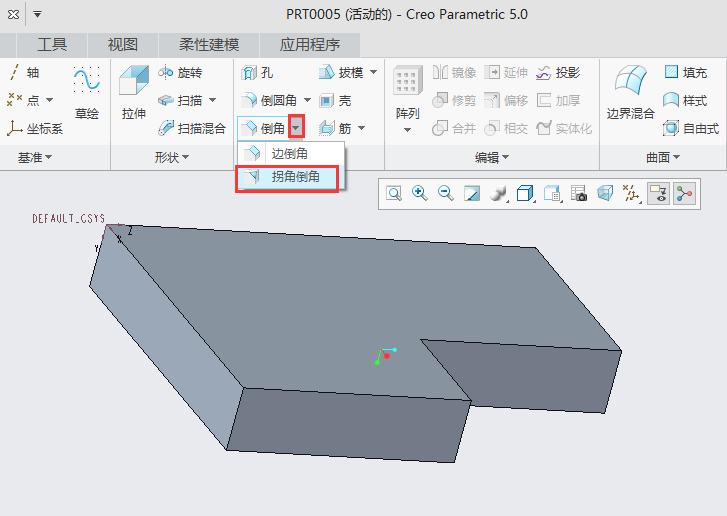Expand the 扫描 dropdown arrow
The image size is (727, 516).
coord(212,100)
